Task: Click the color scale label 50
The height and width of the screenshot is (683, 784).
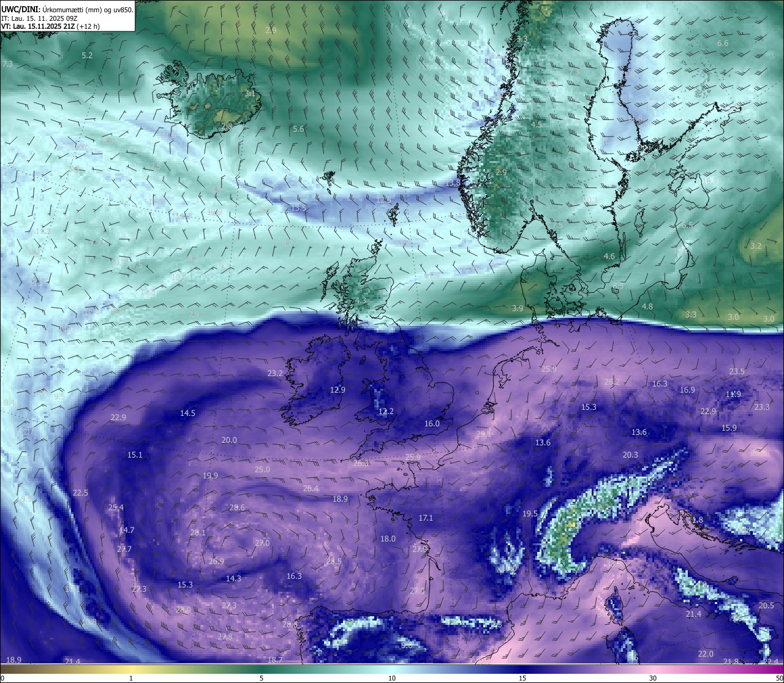Action: 779,678
